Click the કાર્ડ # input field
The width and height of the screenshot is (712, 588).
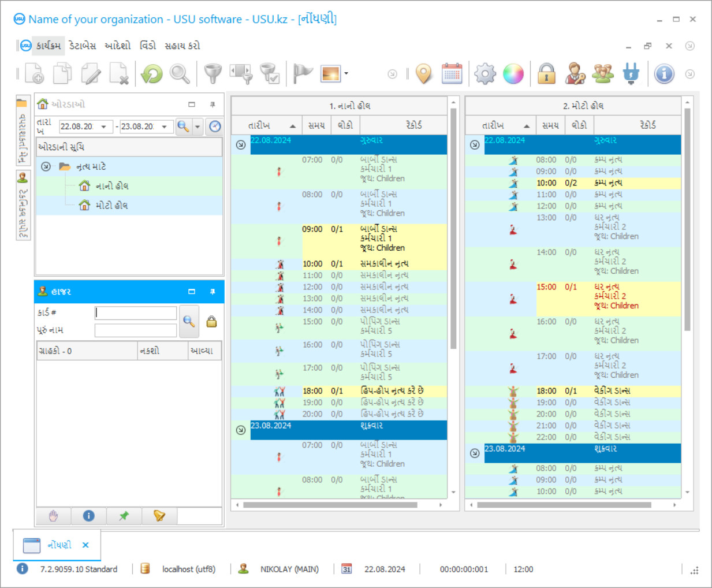click(136, 312)
